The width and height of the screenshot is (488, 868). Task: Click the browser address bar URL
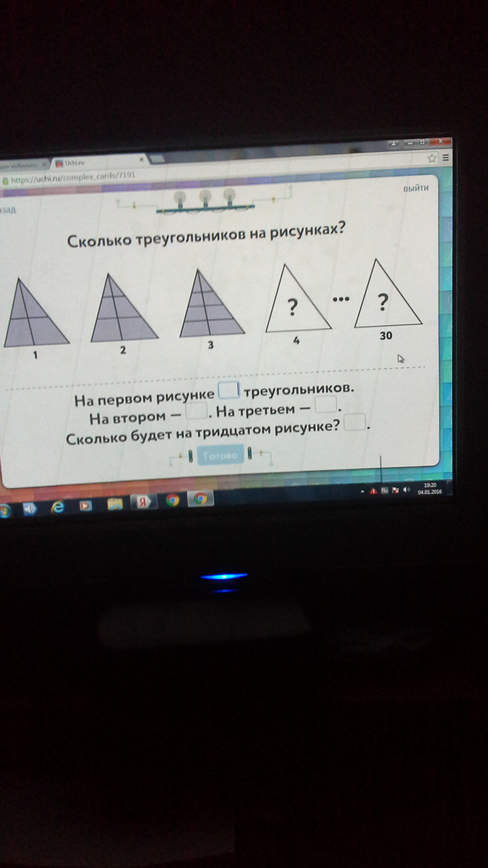[x=72, y=176]
